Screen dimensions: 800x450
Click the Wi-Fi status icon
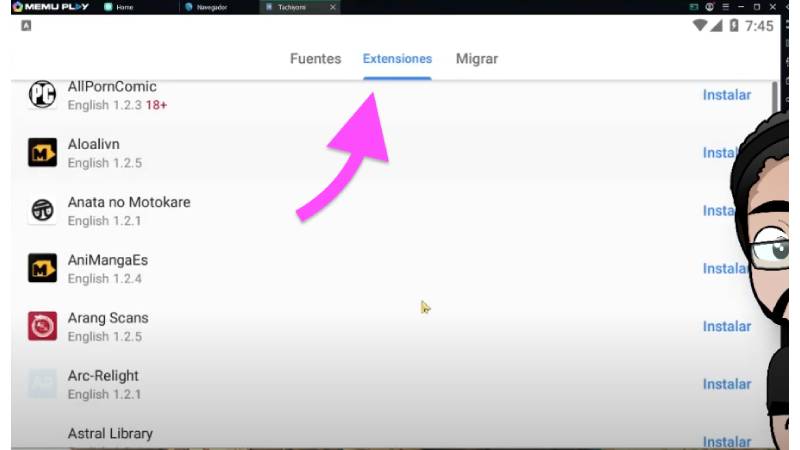699,25
